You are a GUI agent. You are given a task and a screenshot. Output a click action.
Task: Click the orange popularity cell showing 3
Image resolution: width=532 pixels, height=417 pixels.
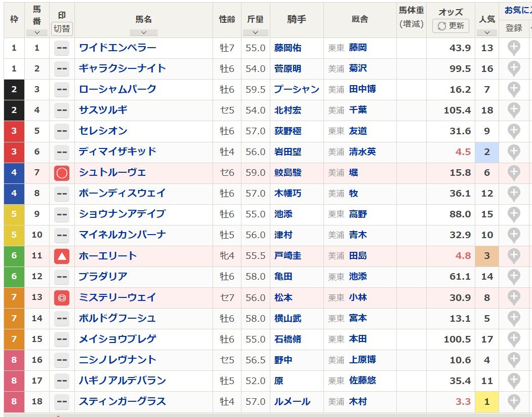(x=487, y=256)
